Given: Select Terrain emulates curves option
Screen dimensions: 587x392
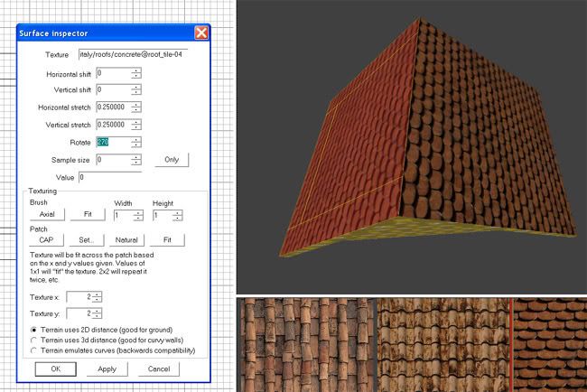Looking at the screenshot, I should [x=35, y=350].
